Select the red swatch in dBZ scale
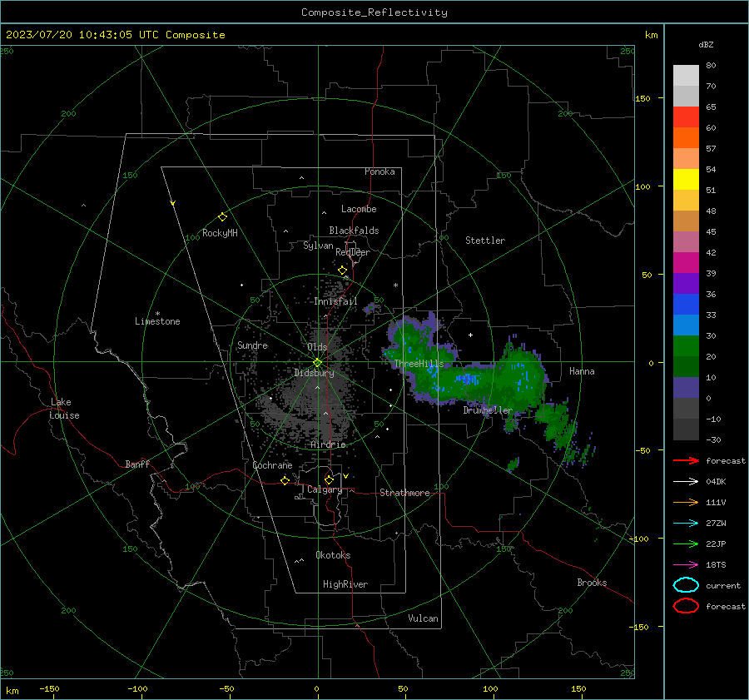The height and width of the screenshot is (700, 749). [x=686, y=117]
